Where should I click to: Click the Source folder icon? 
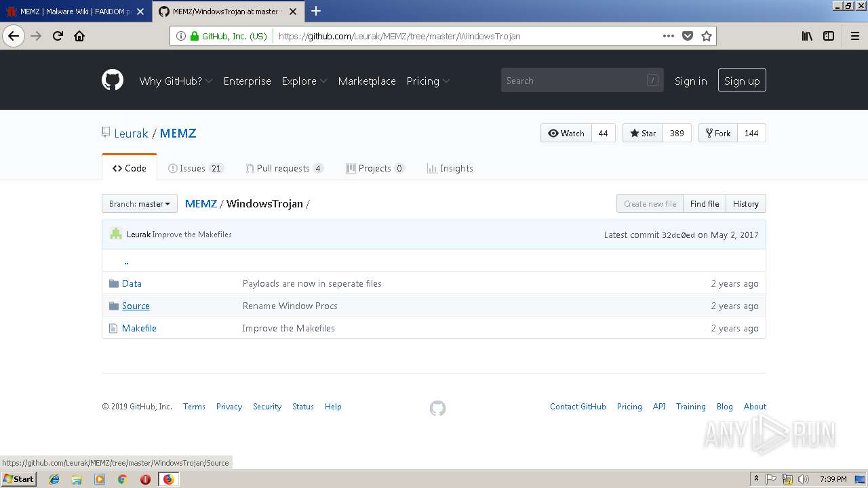click(x=114, y=306)
